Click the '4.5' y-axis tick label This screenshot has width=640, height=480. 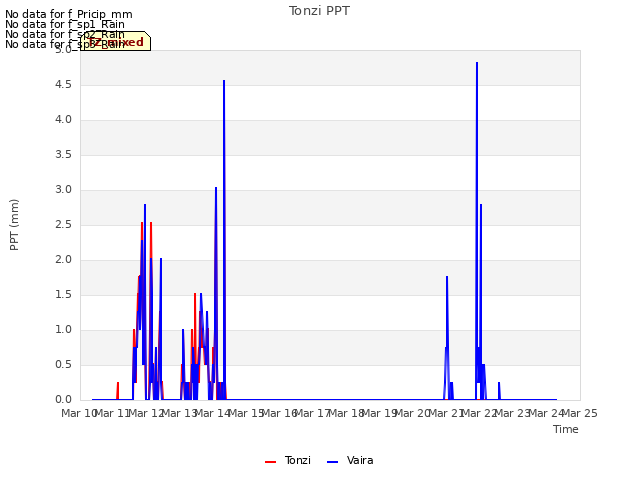tap(63, 84)
